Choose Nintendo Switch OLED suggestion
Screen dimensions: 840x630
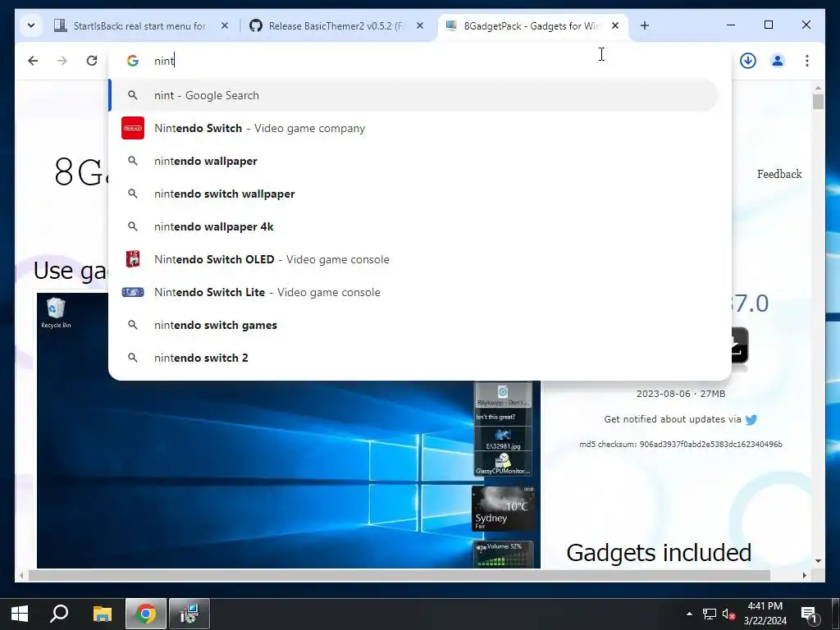pos(413,259)
